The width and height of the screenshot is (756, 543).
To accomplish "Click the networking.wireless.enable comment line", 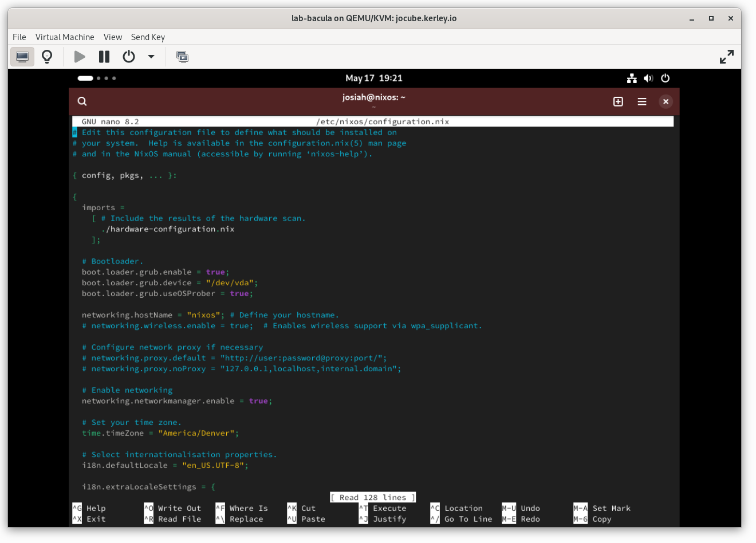I will (x=282, y=326).
